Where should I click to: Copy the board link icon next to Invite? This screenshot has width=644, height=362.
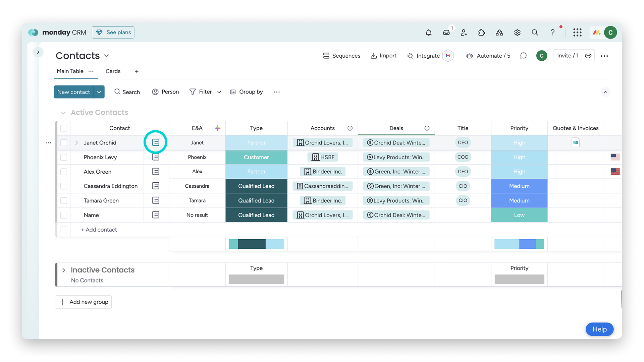pos(588,56)
